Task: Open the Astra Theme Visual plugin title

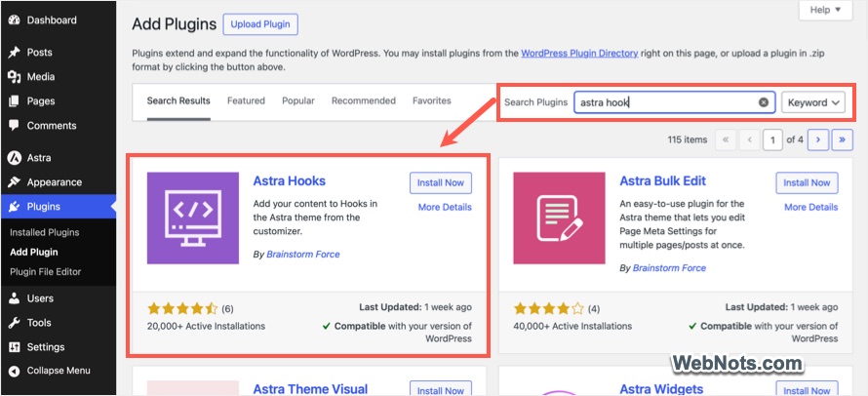Action: point(310,389)
